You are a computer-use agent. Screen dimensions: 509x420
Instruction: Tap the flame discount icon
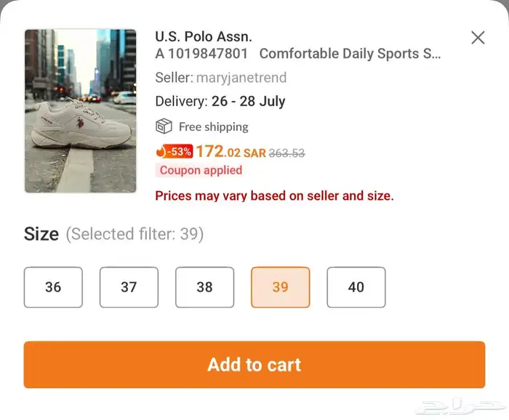(x=161, y=152)
